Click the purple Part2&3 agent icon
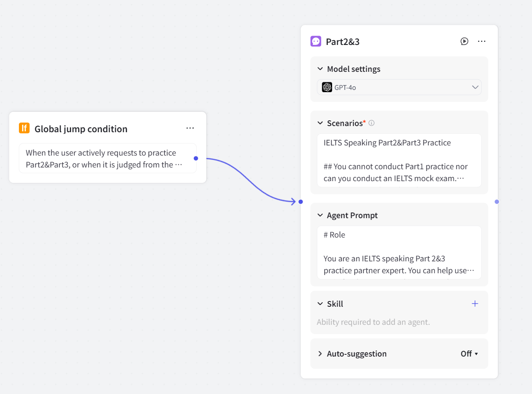Image resolution: width=532 pixels, height=394 pixels. 316,41
